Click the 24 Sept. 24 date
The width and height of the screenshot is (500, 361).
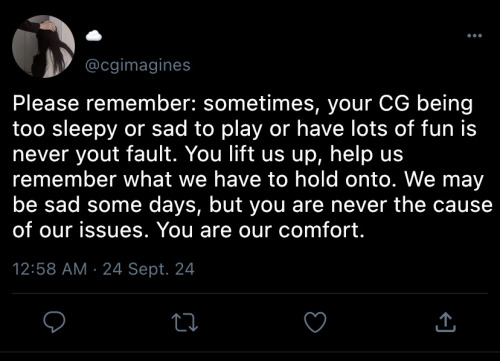[x=148, y=269]
